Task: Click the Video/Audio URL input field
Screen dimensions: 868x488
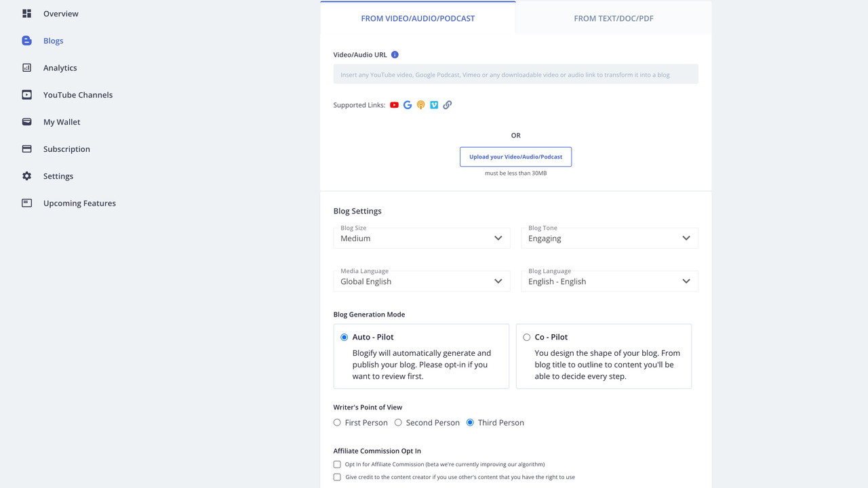Action: [x=515, y=75]
